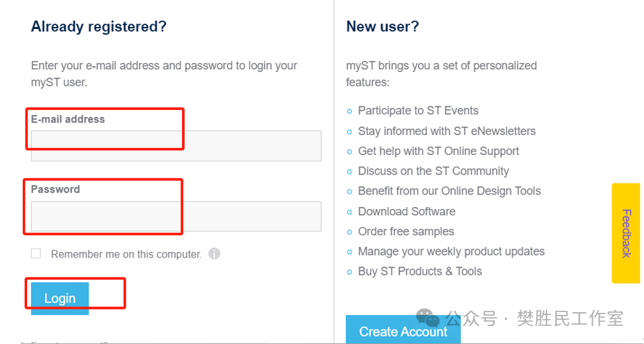Click the bullet next to Participate to ST Events
The height and width of the screenshot is (344, 644).
point(349,111)
